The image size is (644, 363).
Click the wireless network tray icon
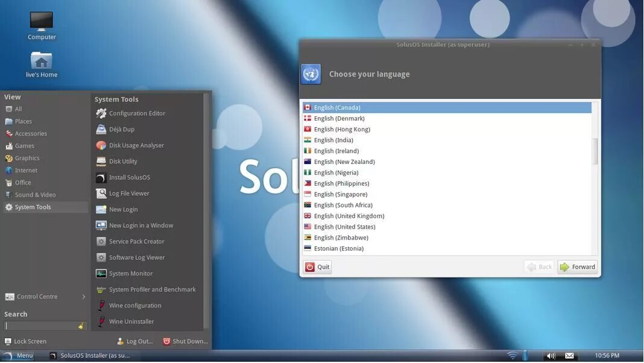pos(513,356)
